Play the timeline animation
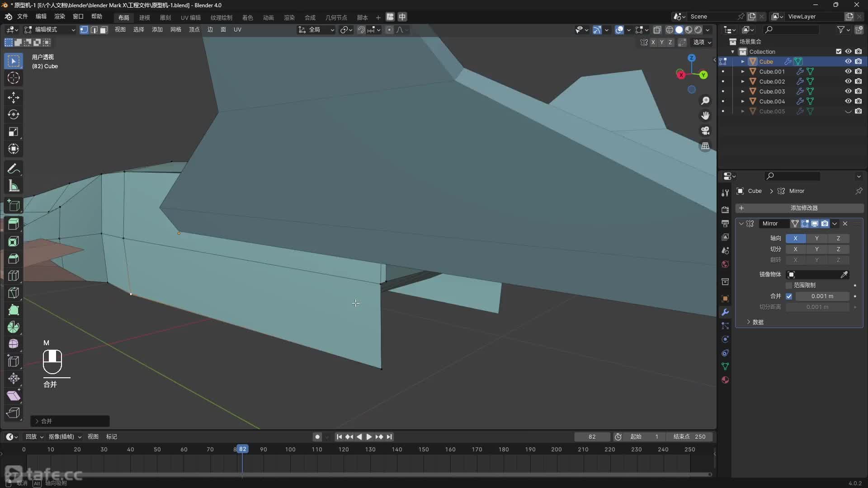Viewport: 868px width, 488px height. pos(369,437)
